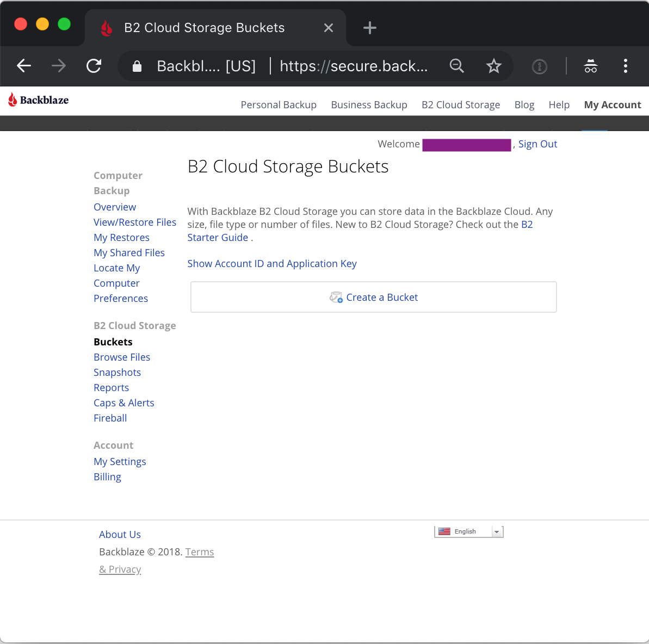This screenshot has width=649, height=644.
Task: Click the US flag icon in language selector
Action: pos(444,531)
